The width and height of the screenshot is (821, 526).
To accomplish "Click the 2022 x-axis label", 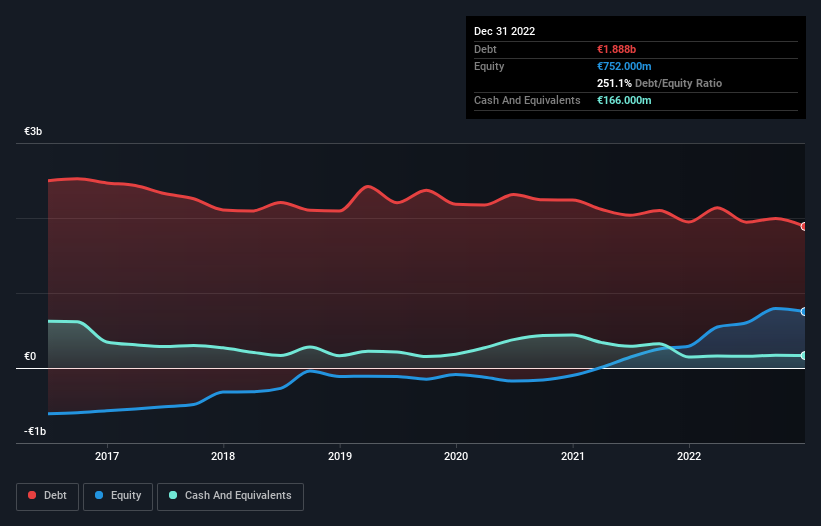I will pos(689,456).
